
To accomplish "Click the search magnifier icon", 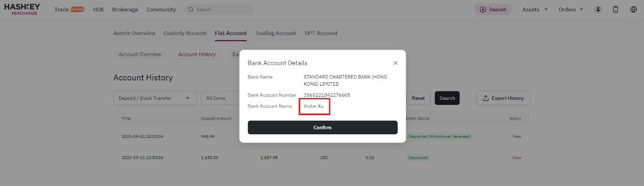I will 190,10.
